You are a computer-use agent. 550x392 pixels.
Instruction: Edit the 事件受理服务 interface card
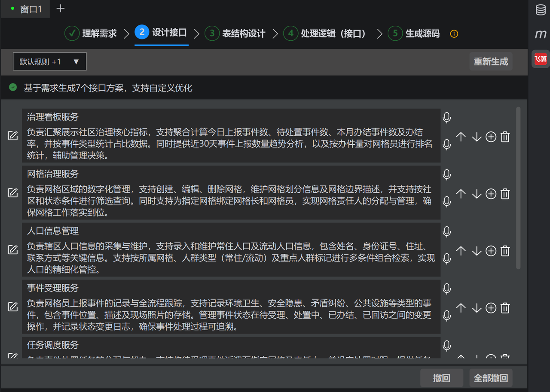[x=13, y=307]
